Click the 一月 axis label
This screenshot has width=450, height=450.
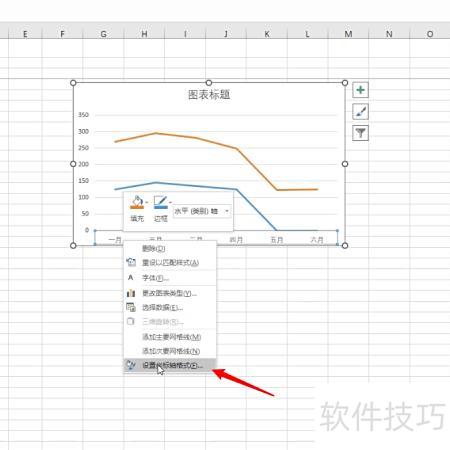(115, 240)
